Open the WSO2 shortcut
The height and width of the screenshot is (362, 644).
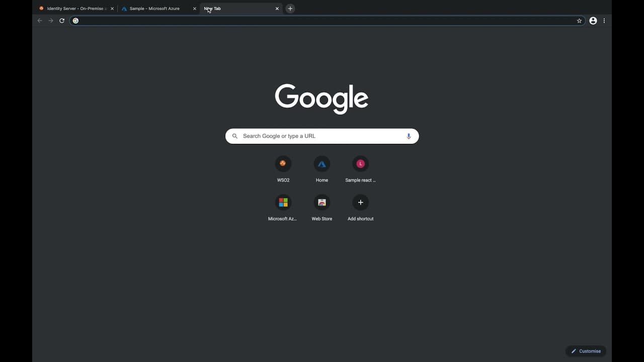click(x=283, y=163)
